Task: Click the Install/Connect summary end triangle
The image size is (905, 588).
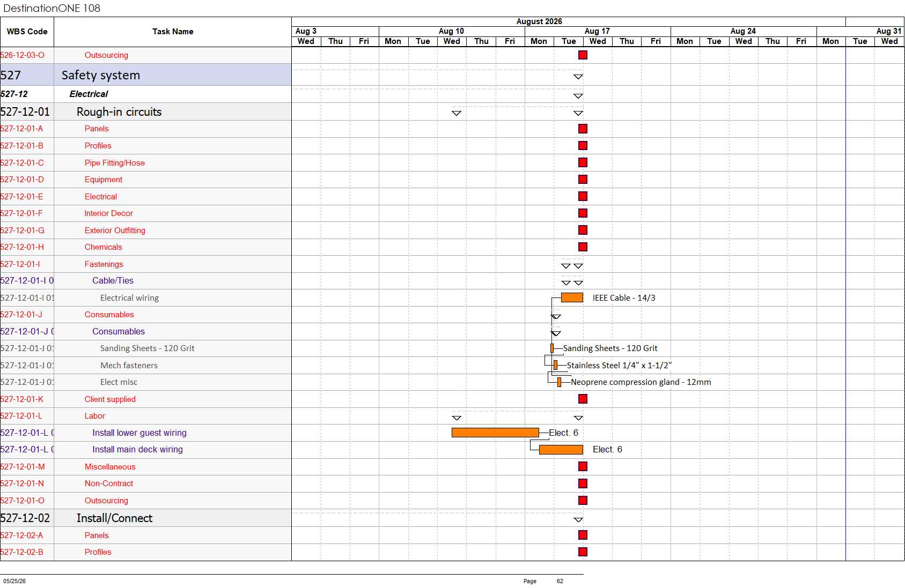Action: pos(578,519)
